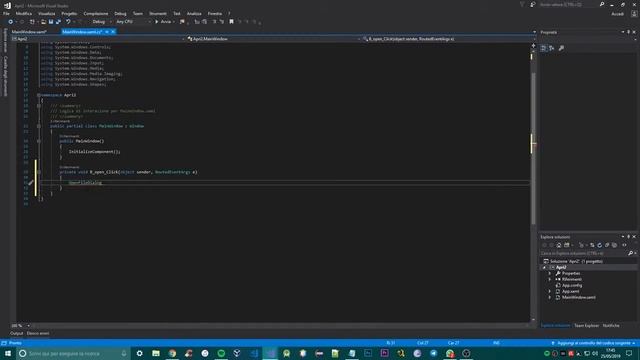The width and height of the screenshot is (640, 360).
Task: Open the Team menu
Action: pyautogui.click(x=138, y=13)
